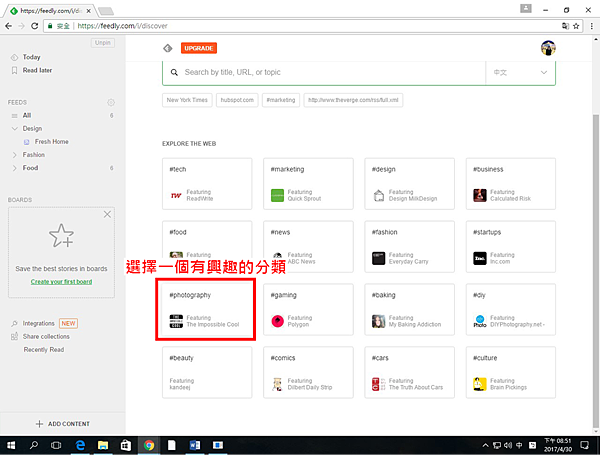Click The Truth About Cars logo
Image resolution: width=600 pixels, height=458 pixels.
378,384
